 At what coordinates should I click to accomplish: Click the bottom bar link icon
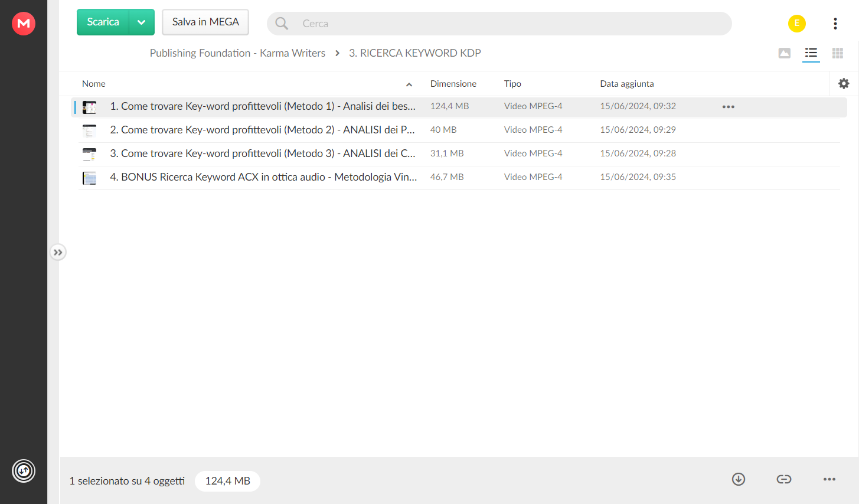[784, 479]
